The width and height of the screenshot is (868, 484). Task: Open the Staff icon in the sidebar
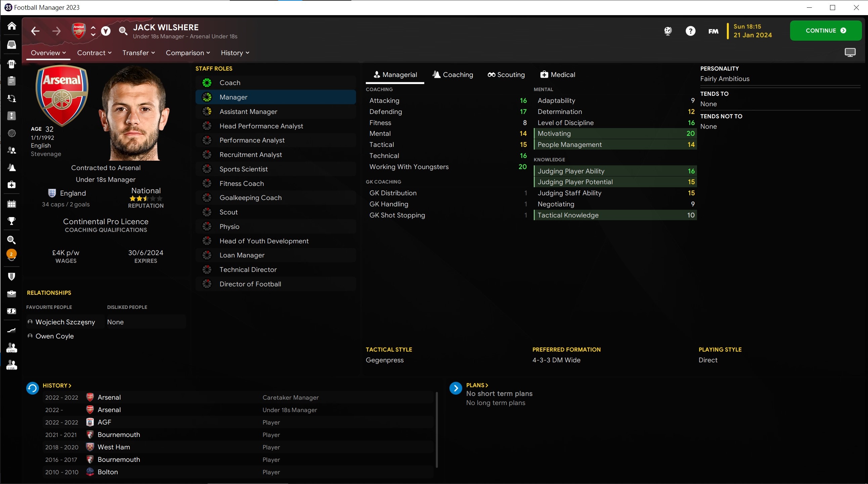(x=12, y=150)
